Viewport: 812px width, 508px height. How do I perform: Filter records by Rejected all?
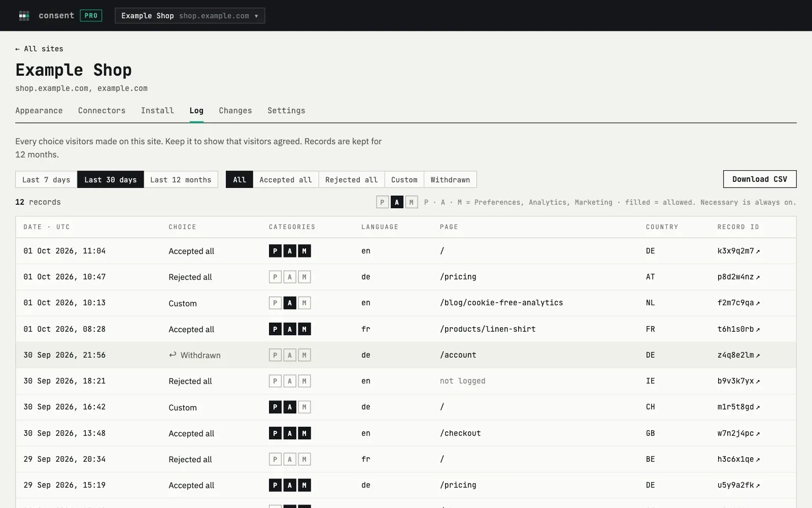coord(352,180)
